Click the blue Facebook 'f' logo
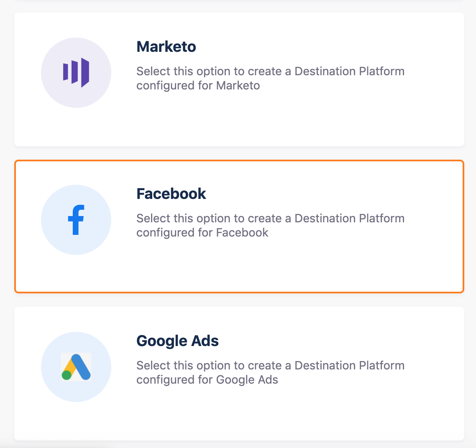Viewport: 476px width, 448px height. (76, 220)
